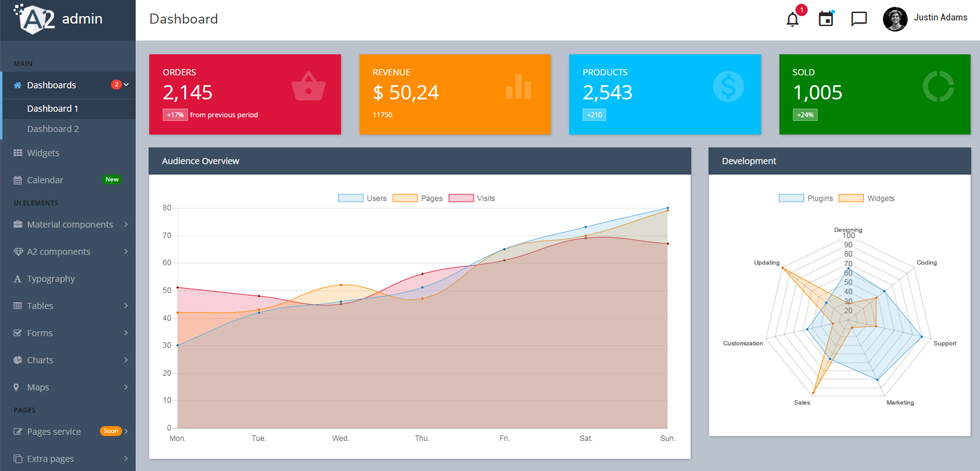Click the Soon badge on Pages service
The height and width of the screenshot is (471, 980).
click(x=111, y=432)
